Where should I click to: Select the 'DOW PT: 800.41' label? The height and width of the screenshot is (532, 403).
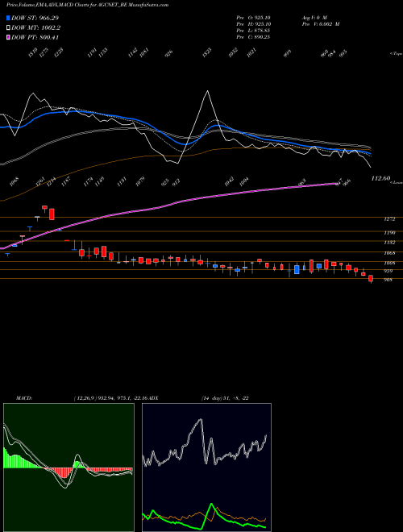click(35, 37)
